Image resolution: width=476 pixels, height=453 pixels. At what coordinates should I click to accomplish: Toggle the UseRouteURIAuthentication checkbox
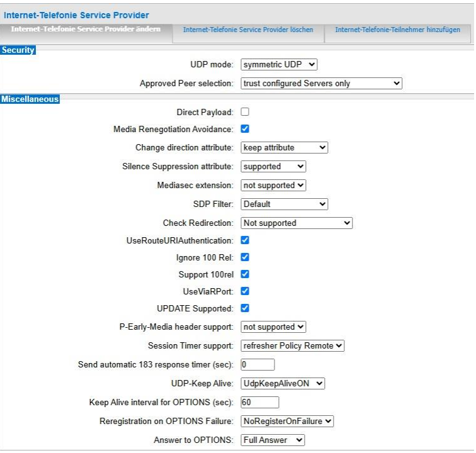click(x=245, y=240)
